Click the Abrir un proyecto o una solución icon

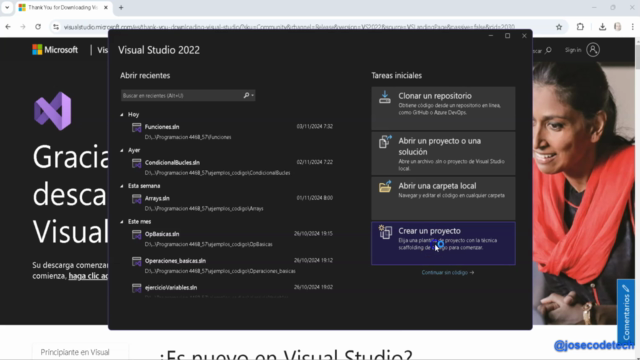tap(385, 141)
